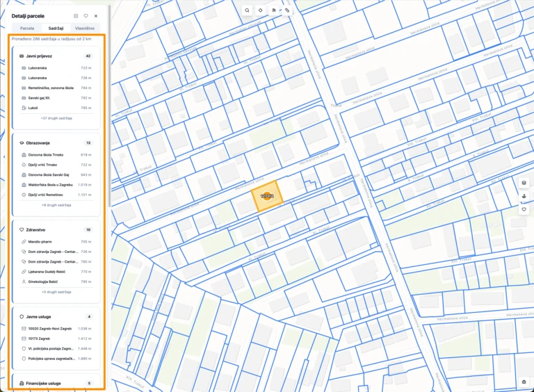Switch to the Parcela tab
534x392 pixels.
(27, 28)
